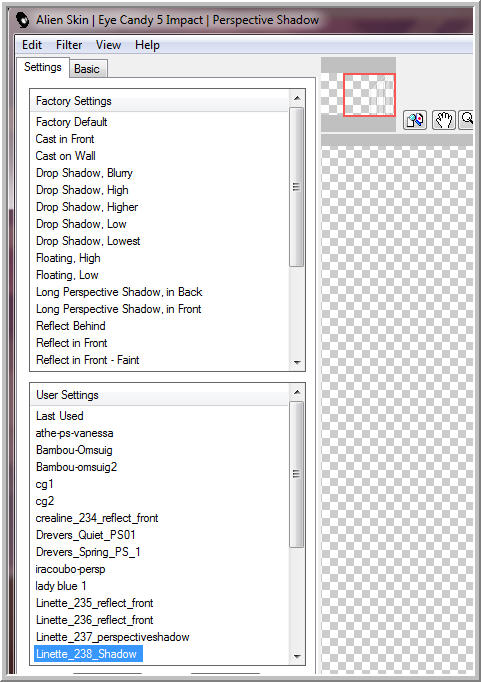
Task: Click the Factory Settings list scroll-up arrow
Action: [297, 98]
